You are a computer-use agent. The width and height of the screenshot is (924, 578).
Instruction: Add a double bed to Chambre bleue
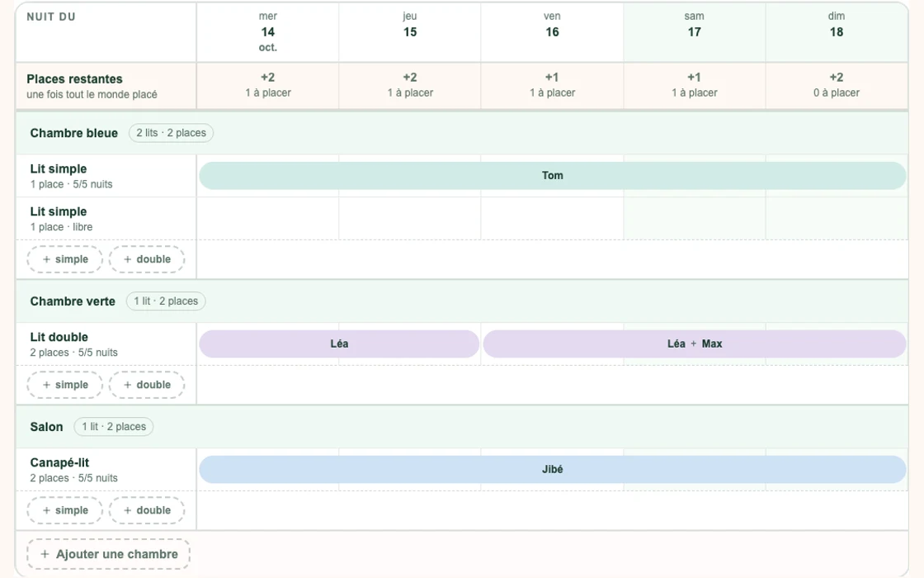tap(147, 259)
